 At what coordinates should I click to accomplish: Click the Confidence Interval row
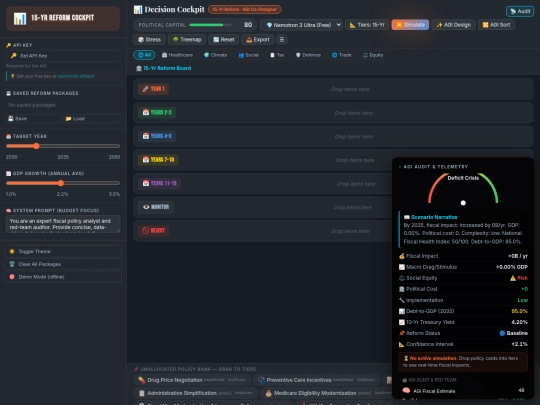pos(463,344)
